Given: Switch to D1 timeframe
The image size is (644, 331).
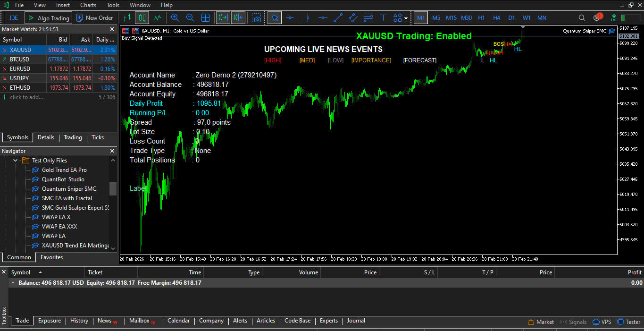Looking at the screenshot, I should (x=511, y=18).
